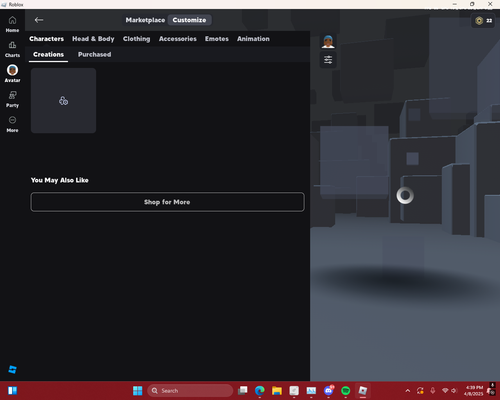Click the Roblox logo at bottom left
Screen dimensions: 500x400
tap(12, 369)
